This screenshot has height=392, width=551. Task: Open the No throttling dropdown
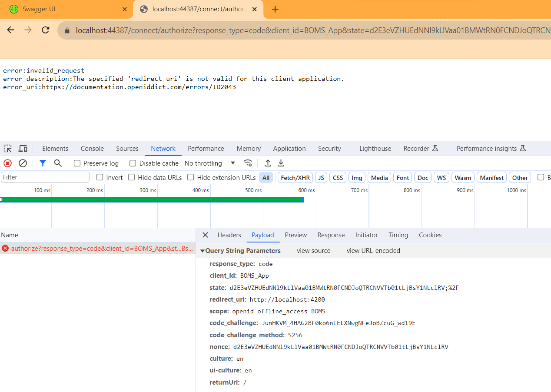click(210, 163)
